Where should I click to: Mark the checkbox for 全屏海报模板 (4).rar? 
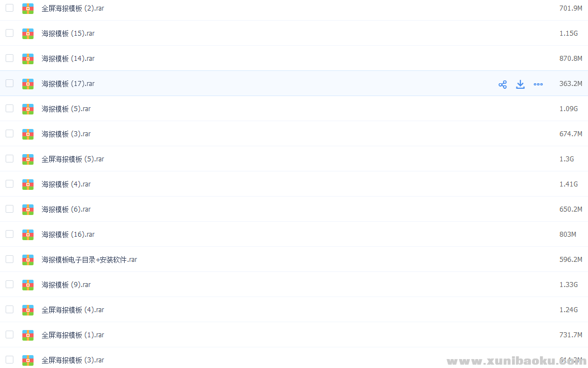click(x=10, y=309)
